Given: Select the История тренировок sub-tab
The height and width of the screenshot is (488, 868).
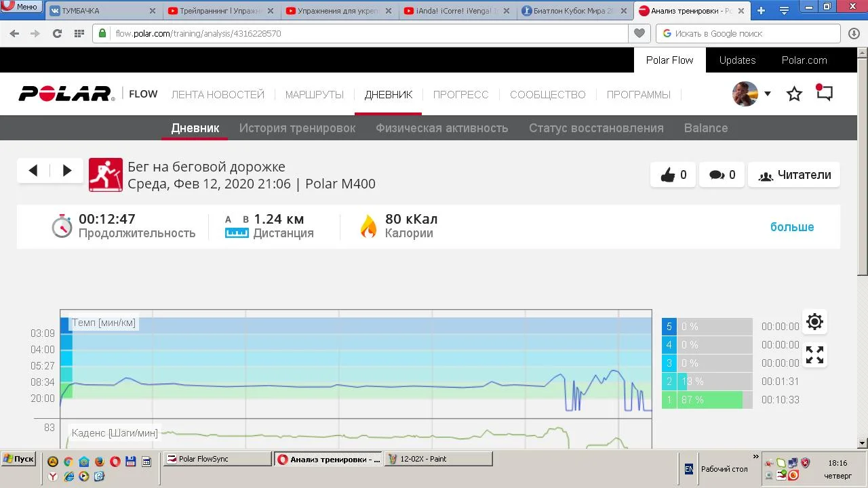Looking at the screenshot, I should tap(297, 127).
